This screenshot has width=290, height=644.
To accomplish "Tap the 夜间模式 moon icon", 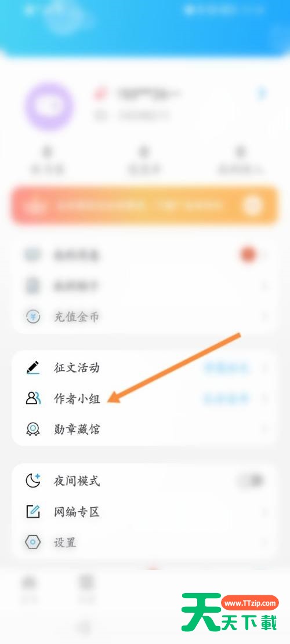I will (x=33, y=481).
